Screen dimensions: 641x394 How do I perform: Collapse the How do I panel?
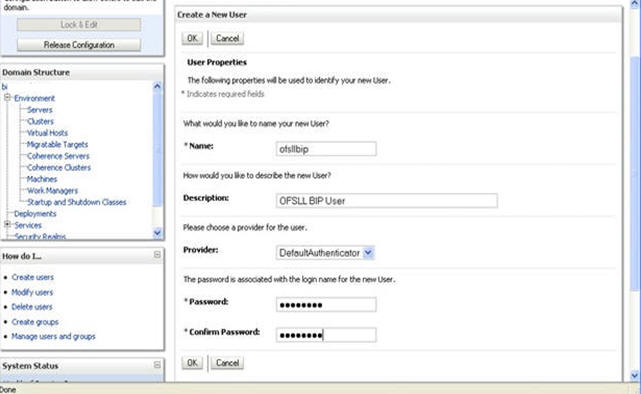(157, 255)
